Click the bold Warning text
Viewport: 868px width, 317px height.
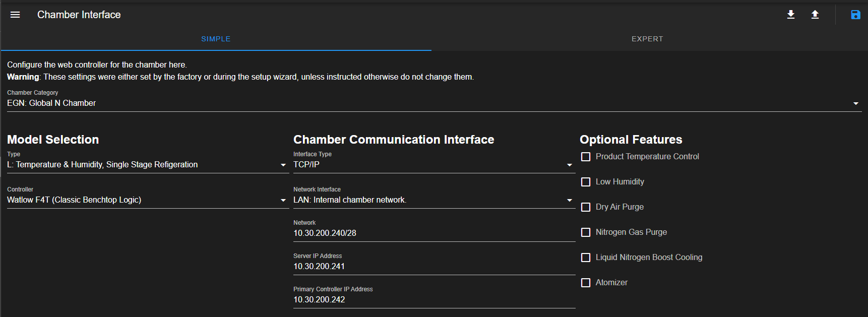pyautogui.click(x=23, y=77)
